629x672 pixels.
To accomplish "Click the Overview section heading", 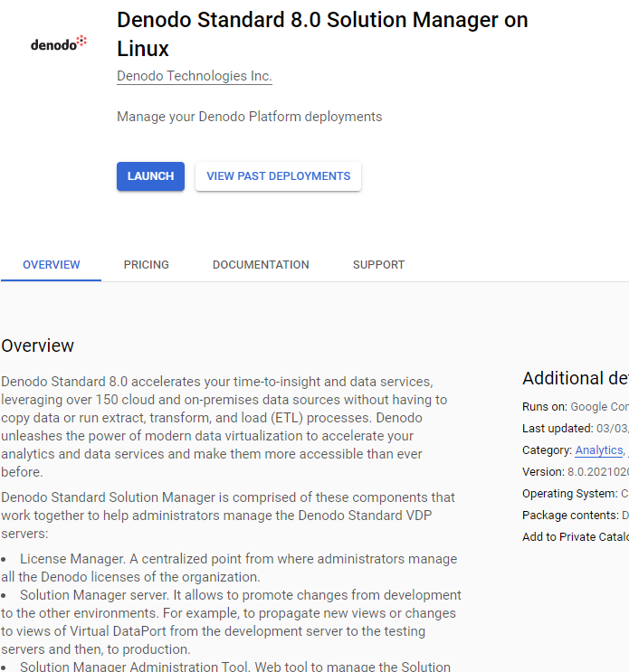I will point(38,345).
